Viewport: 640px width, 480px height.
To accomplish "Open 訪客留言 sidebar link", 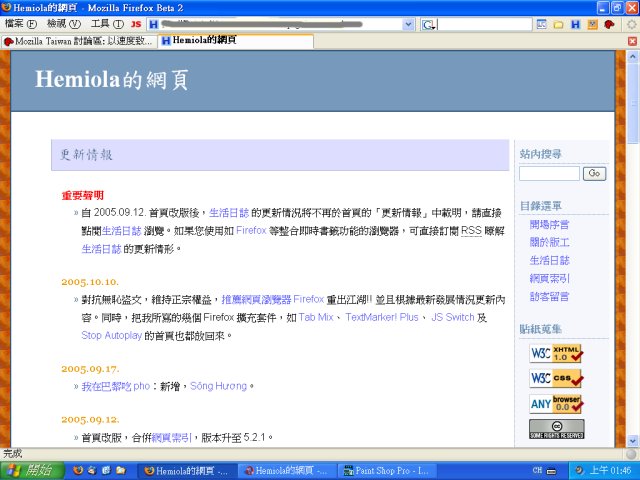I will [x=549, y=296].
